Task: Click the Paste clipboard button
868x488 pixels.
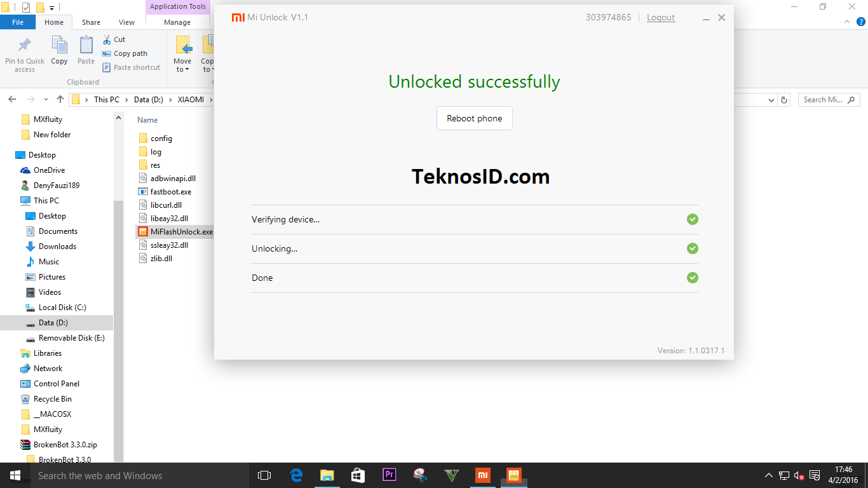Action: tap(86, 50)
